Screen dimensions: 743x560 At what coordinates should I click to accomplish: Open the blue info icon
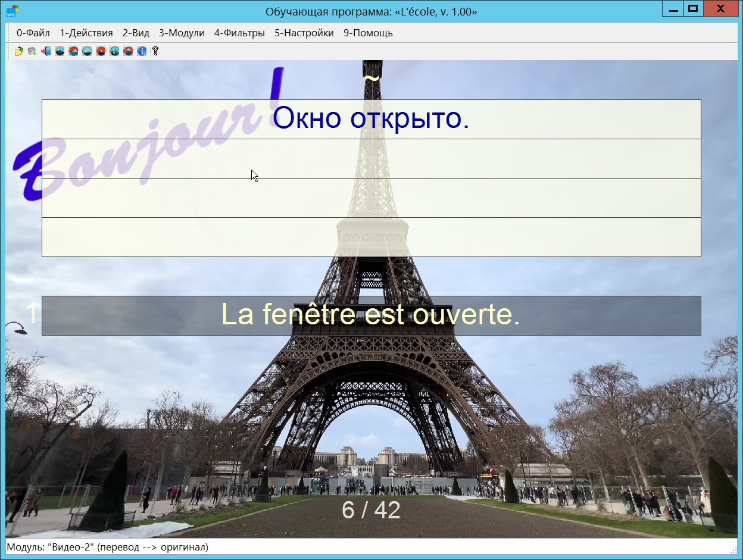[142, 52]
